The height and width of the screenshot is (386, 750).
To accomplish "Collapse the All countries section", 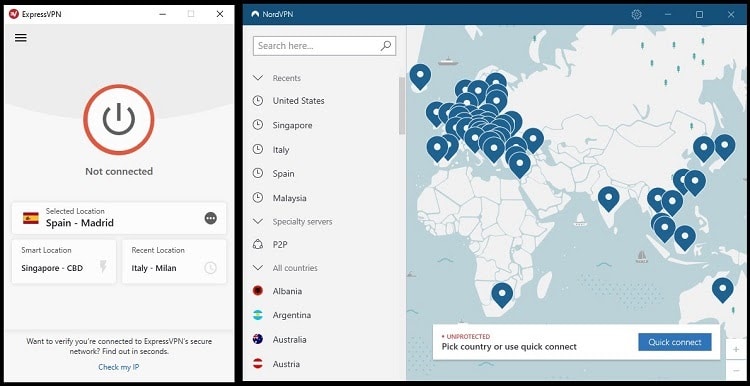I will [x=258, y=268].
